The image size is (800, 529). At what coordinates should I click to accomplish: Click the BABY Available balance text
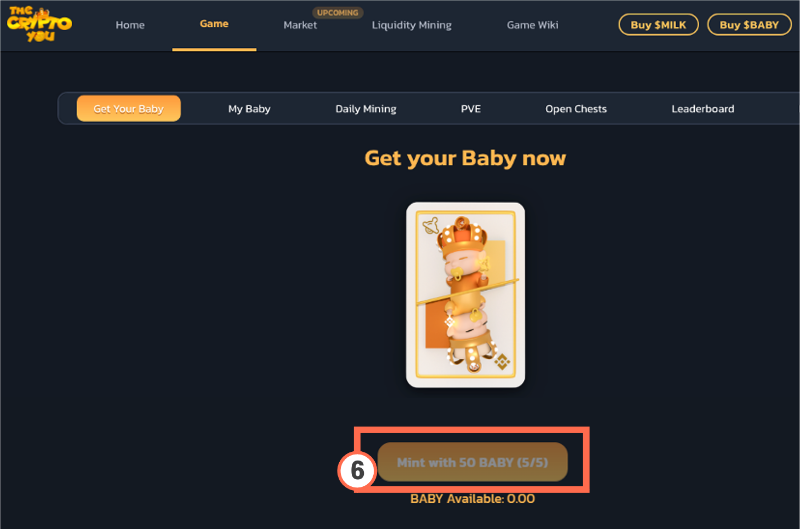click(472, 499)
